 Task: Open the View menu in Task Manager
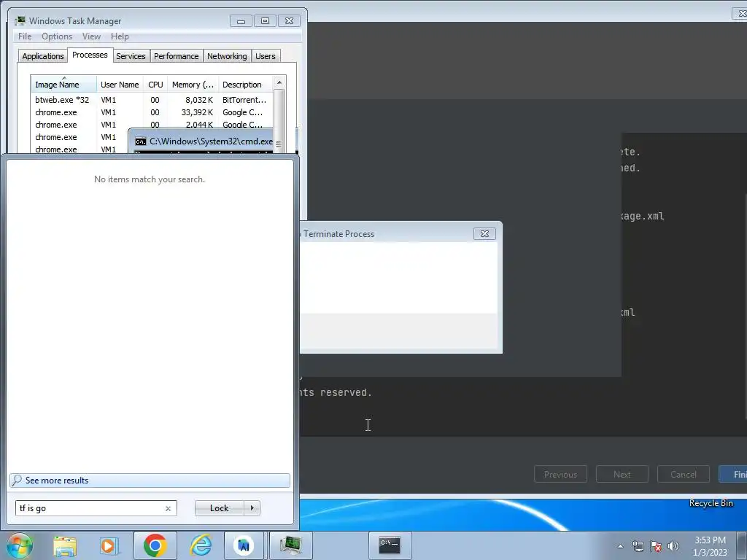click(91, 36)
